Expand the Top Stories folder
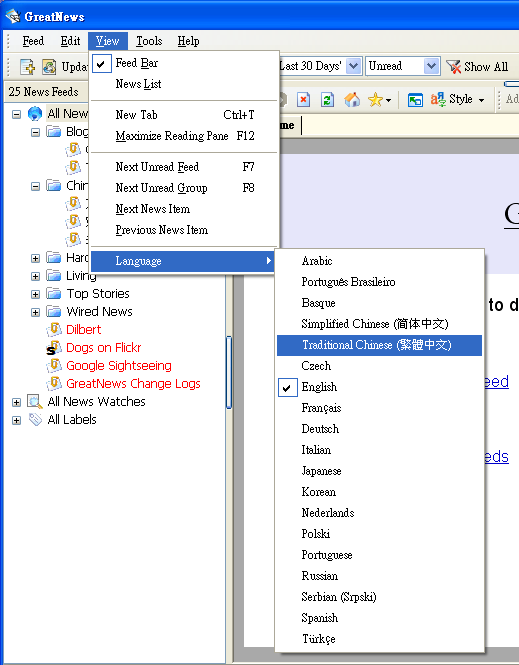Screen dimensions: 519x665 click(x=35, y=294)
